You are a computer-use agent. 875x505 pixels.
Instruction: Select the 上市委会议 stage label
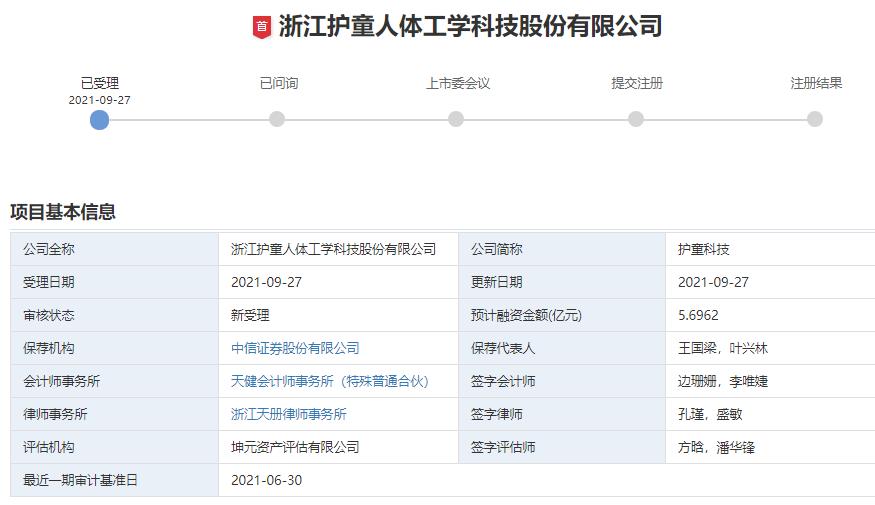pos(458,83)
